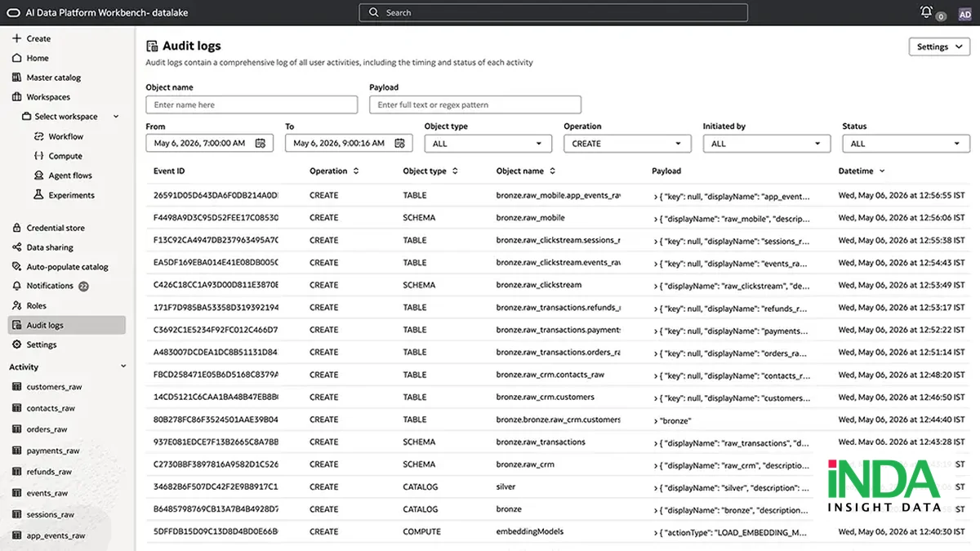Click object name bronze.raw_clickstream
Screen dimensions: 980x551
tap(539, 286)
